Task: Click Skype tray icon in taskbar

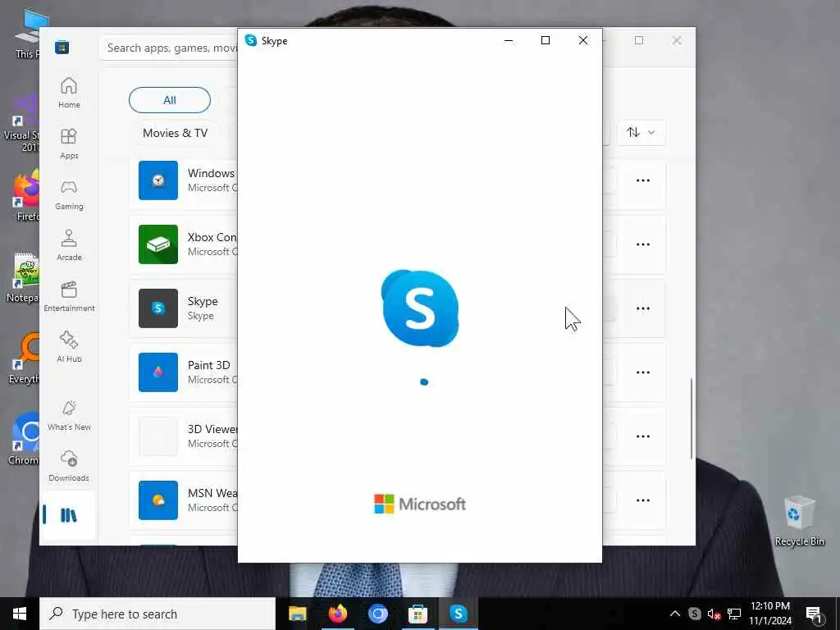Action: point(694,614)
